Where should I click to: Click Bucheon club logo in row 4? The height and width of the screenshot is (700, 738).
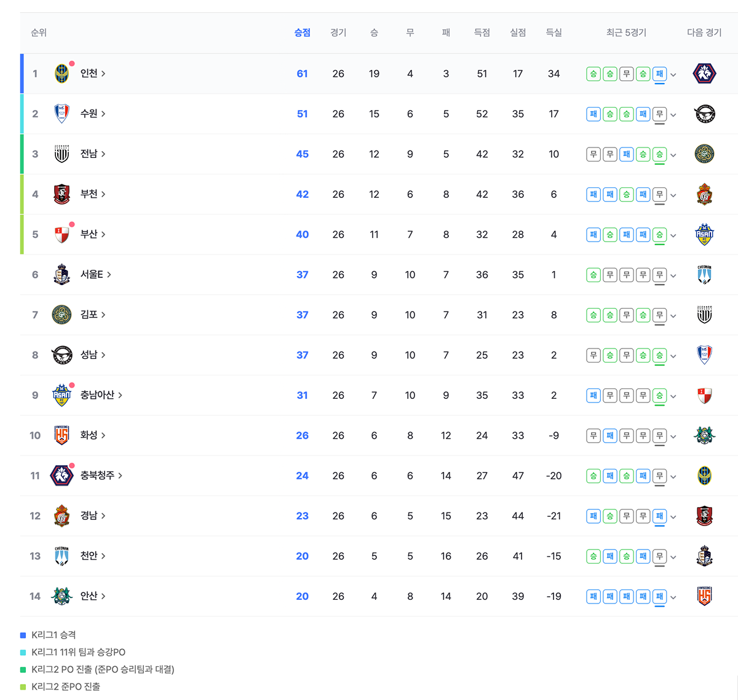coord(61,194)
